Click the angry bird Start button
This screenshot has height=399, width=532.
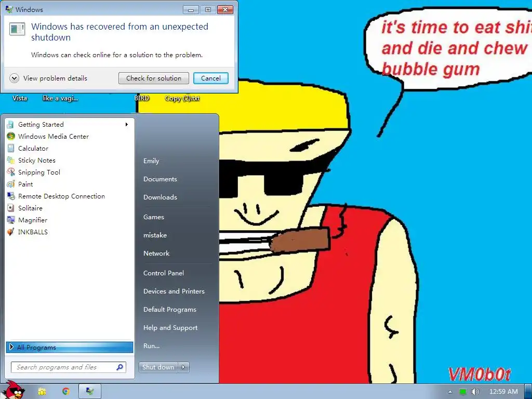click(14, 391)
